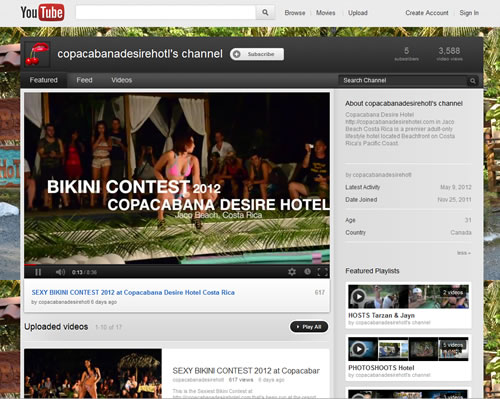Click the video time display 0:13
500x399 pixels.
point(84,272)
